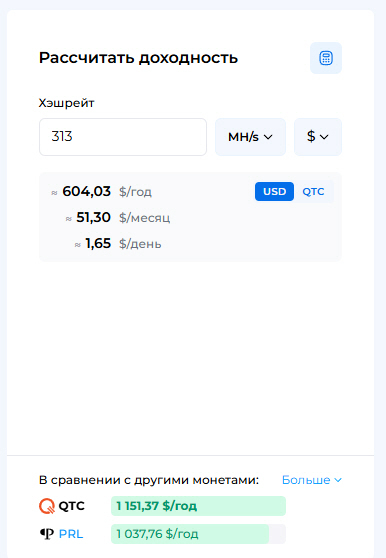
Task: Expand the Больше coins list
Action: (x=312, y=480)
